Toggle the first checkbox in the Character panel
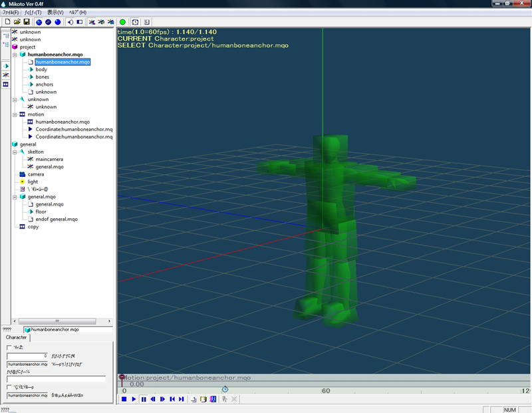This screenshot has width=532, height=413. 9,348
